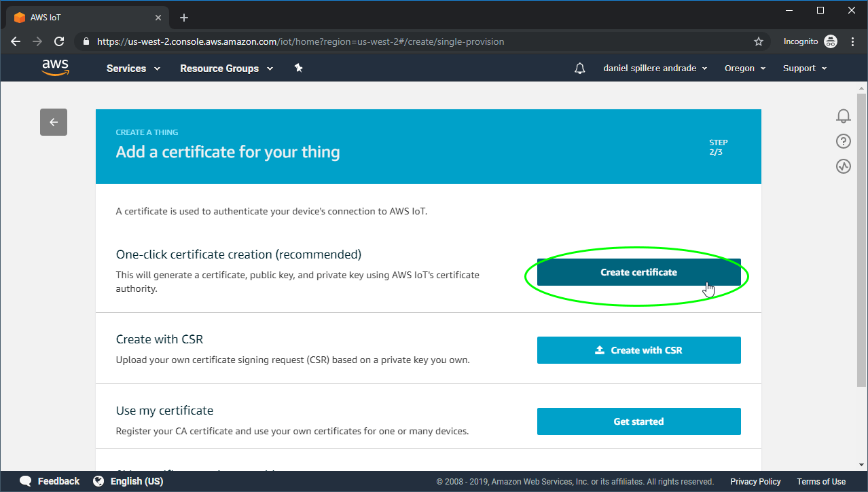Expand the Resource Groups dropdown

pos(226,69)
